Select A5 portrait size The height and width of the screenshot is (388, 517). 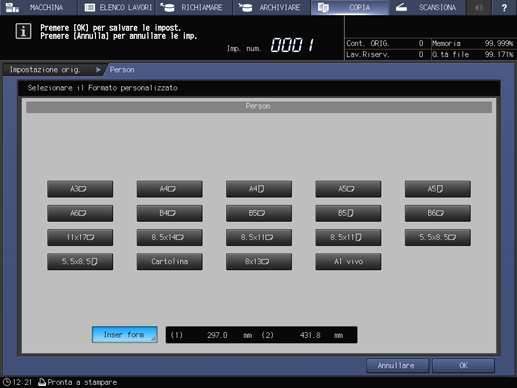tap(438, 189)
